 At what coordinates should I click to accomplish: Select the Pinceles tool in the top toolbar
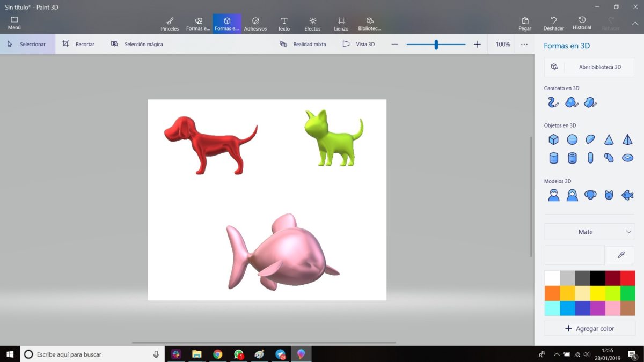pyautogui.click(x=170, y=23)
